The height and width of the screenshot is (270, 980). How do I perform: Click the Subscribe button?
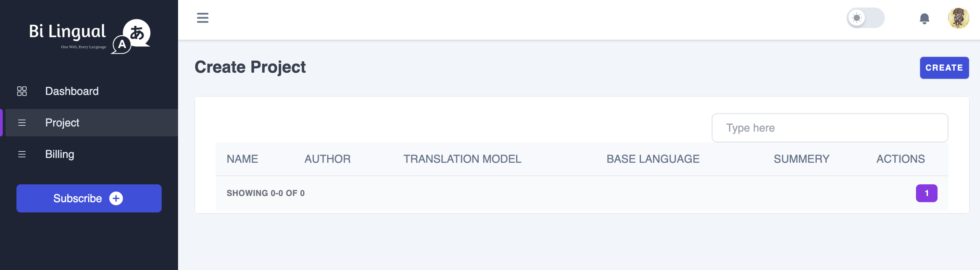(x=89, y=198)
